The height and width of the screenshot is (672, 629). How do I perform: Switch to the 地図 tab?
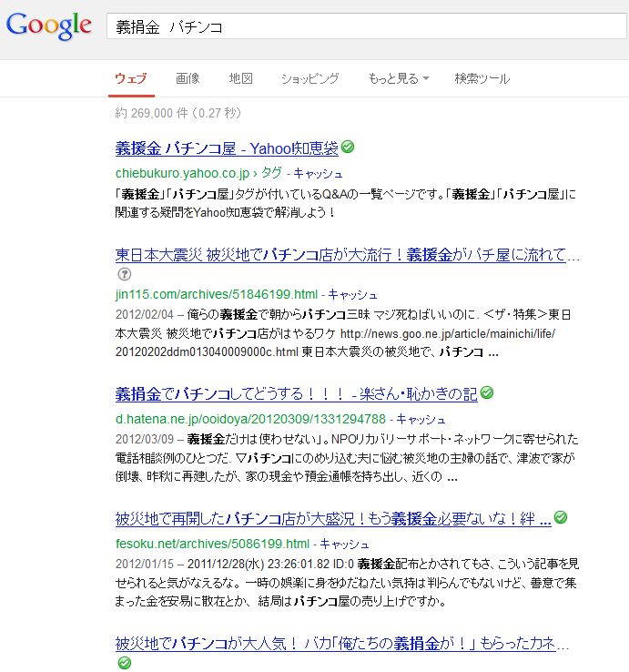tap(241, 78)
